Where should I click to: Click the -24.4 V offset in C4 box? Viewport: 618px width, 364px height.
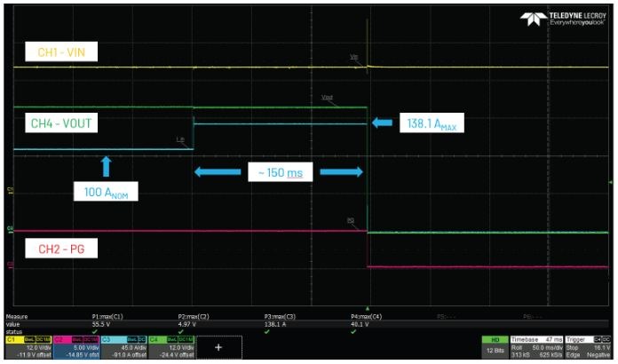click(178, 355)
